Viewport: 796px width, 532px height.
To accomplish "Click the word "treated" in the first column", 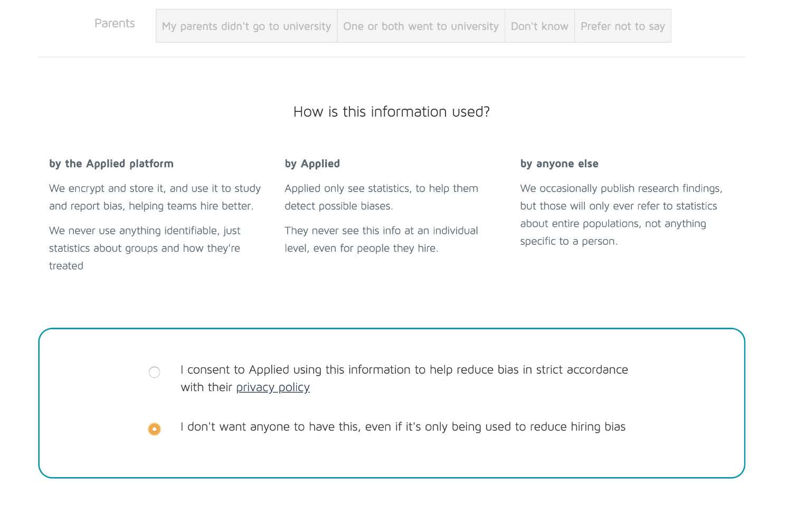I will click(x=66, y=266).
